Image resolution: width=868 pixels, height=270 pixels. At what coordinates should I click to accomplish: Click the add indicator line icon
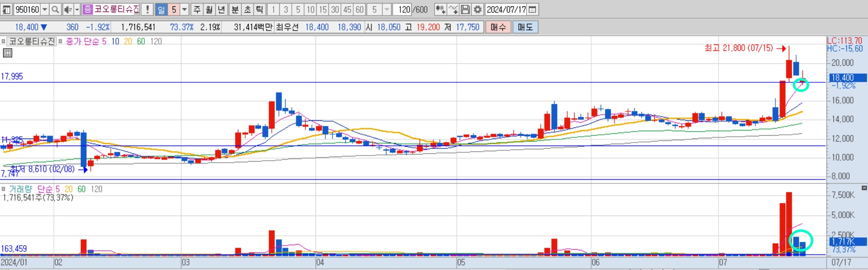pos(453,9)
